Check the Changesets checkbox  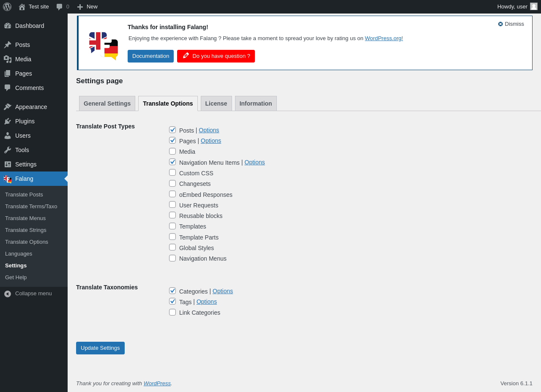pos(172,183)
